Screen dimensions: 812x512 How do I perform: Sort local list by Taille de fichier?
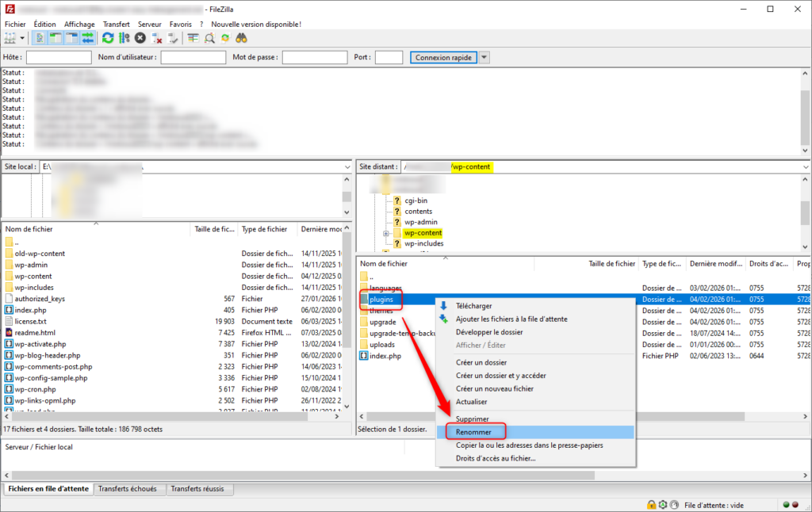[x=214, y=229]
